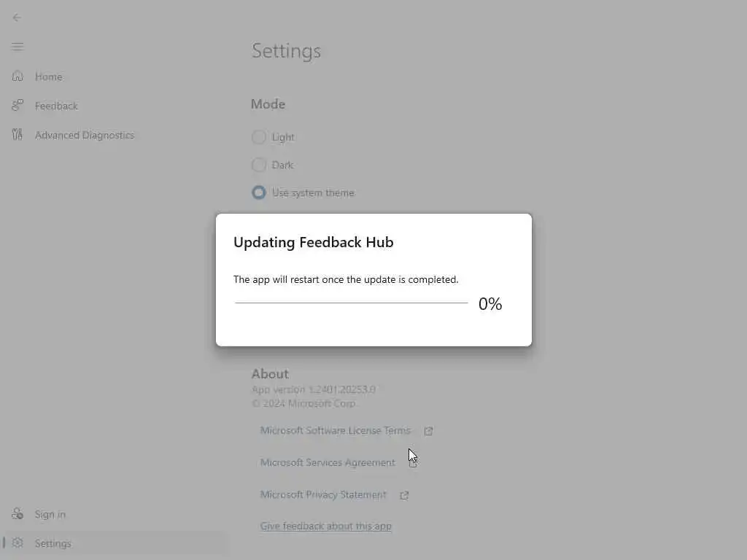Click Give feedback about this app
The image size is (747, 560).
pyautogui.click(x=325, y=526)
